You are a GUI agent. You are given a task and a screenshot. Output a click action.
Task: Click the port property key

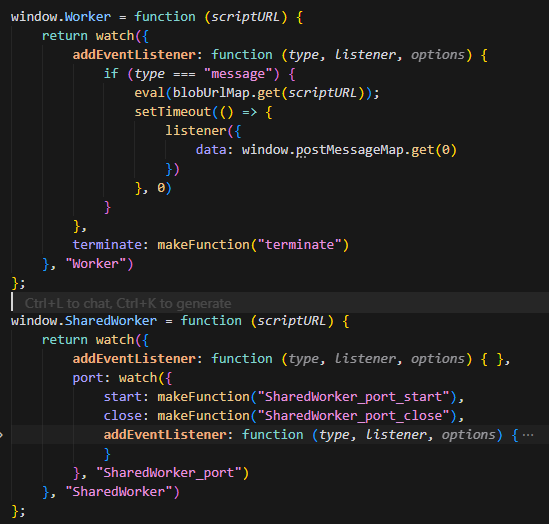[x=88, y=378]
